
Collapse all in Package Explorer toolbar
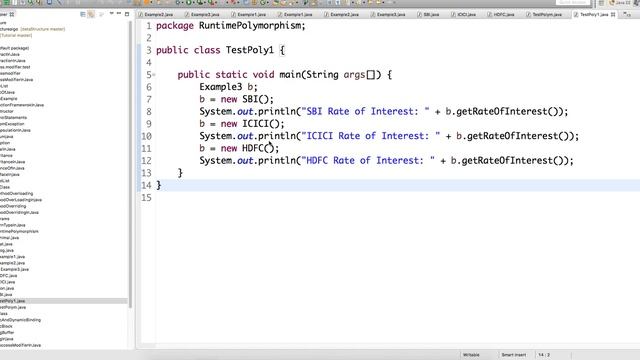(x=83, y=14)
